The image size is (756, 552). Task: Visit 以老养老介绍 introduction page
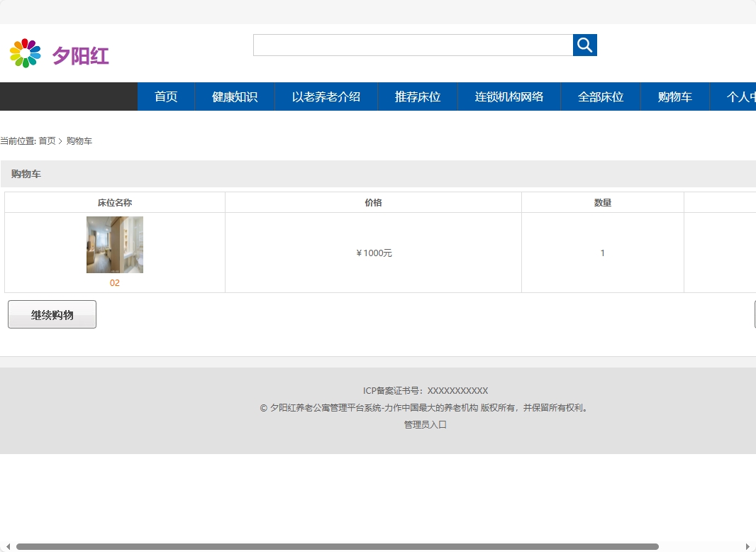326,96
